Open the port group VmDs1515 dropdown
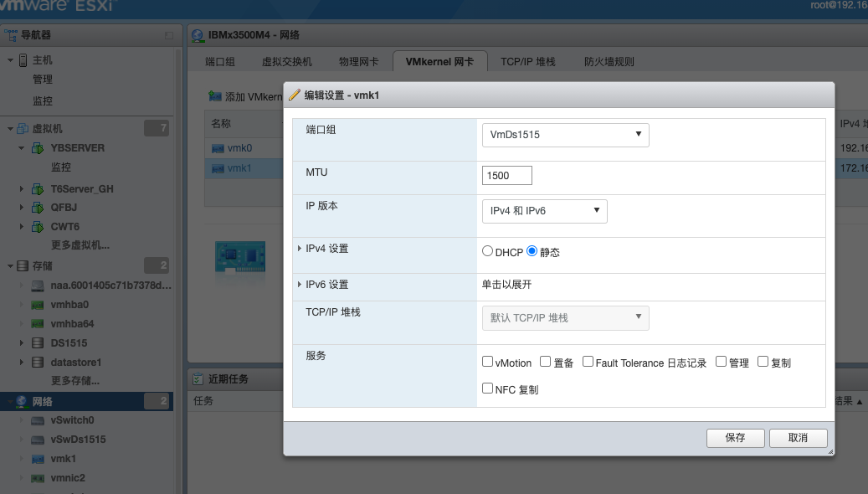The image size is (868, 494). 565,134
